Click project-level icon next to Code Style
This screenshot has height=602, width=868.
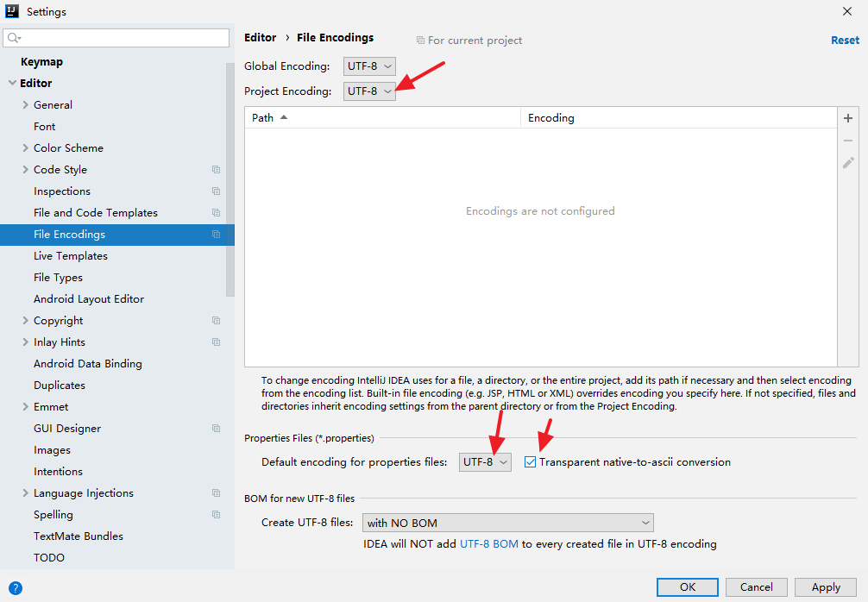point(216,169)
